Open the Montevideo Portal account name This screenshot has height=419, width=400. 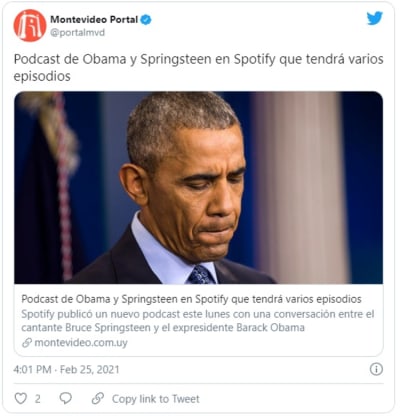[x=94, y=20]
